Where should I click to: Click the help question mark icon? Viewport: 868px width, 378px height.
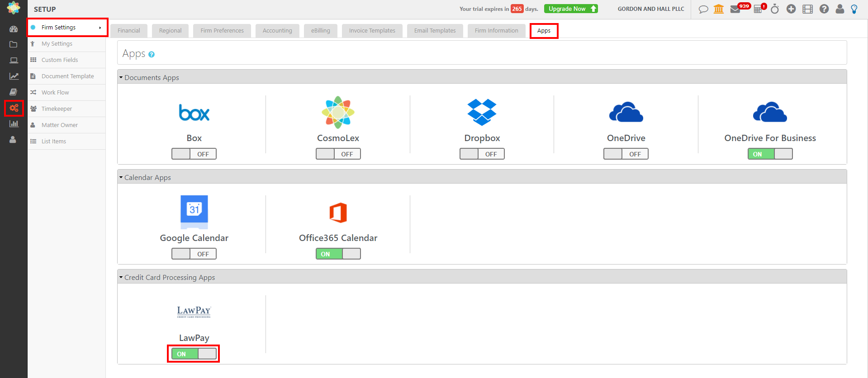click(x=824, y=9)
